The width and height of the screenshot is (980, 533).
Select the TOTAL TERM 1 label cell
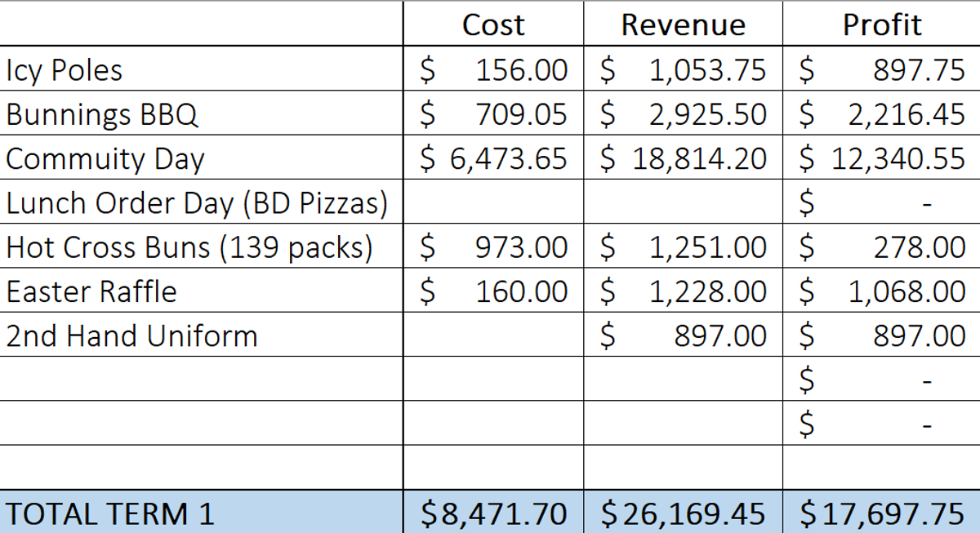point(202,513)
